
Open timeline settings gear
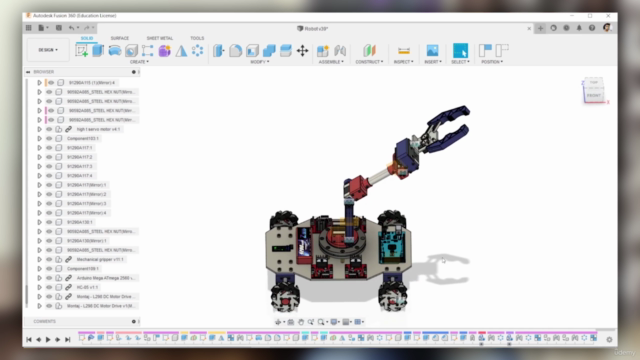click(x=609, y=340)
